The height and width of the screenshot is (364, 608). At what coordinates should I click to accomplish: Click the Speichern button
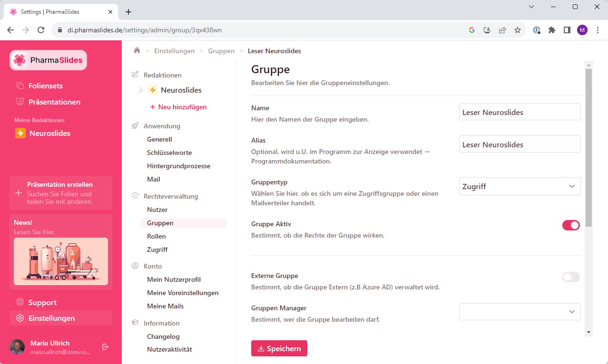[279, 348]
